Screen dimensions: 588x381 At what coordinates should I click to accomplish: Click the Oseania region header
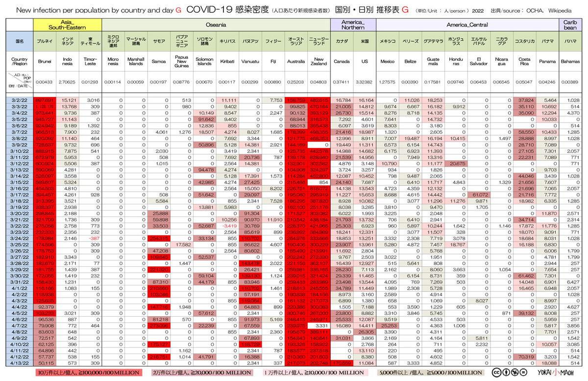216,25
